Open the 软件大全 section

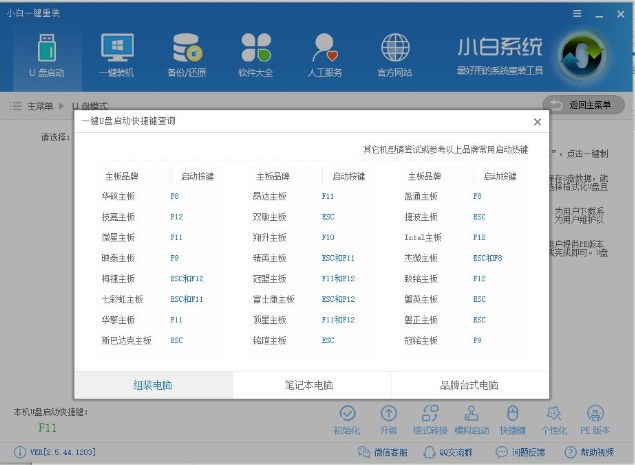pyautogui.click(x=256, y=56)
